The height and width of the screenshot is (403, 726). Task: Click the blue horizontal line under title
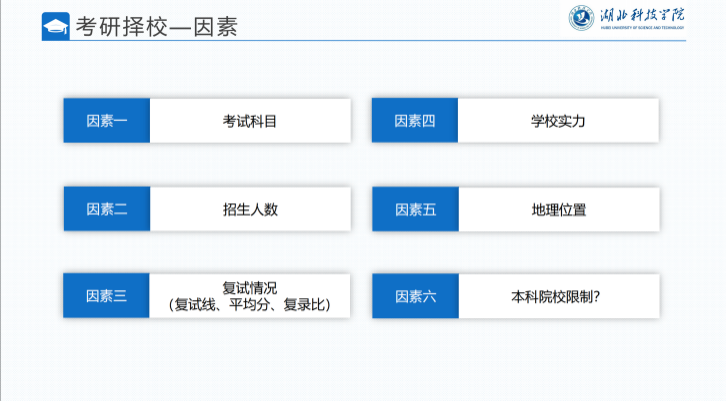tap(363, 40)
